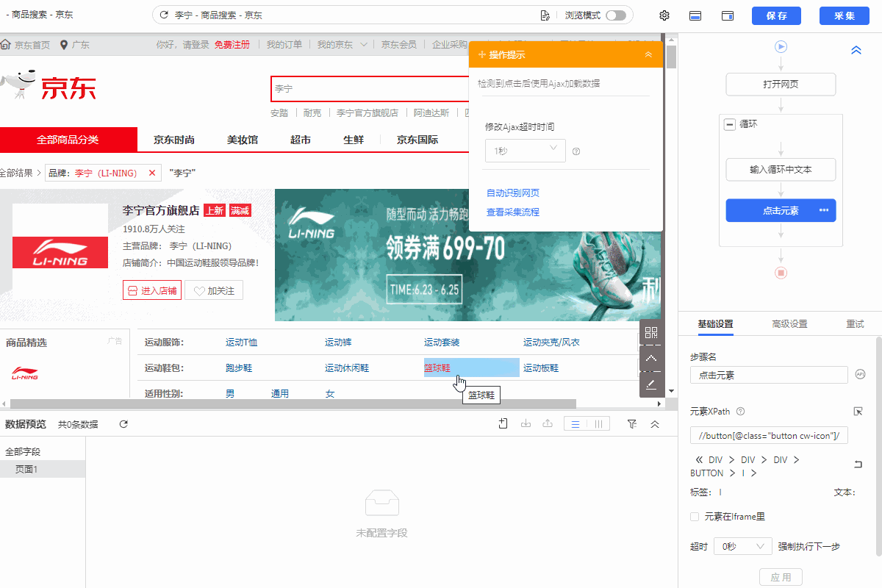This screenshot has height=588, width=882.
Task: Click the filter icon in data preview toolbar
Action: [x=632, y=424]
